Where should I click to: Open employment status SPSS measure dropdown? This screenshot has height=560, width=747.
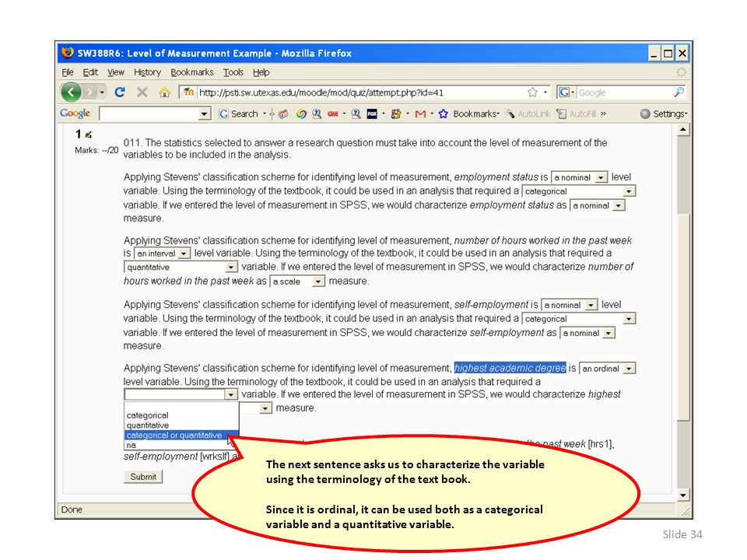598,205
